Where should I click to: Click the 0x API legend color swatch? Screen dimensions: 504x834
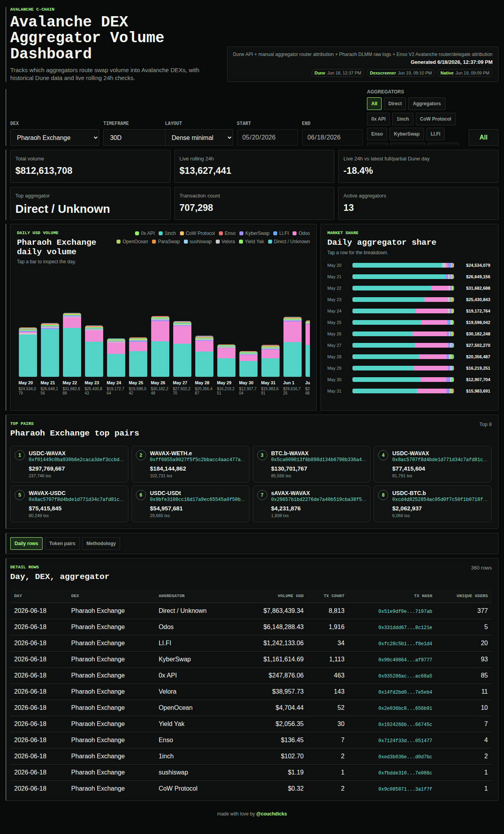[x=137, y=233]
